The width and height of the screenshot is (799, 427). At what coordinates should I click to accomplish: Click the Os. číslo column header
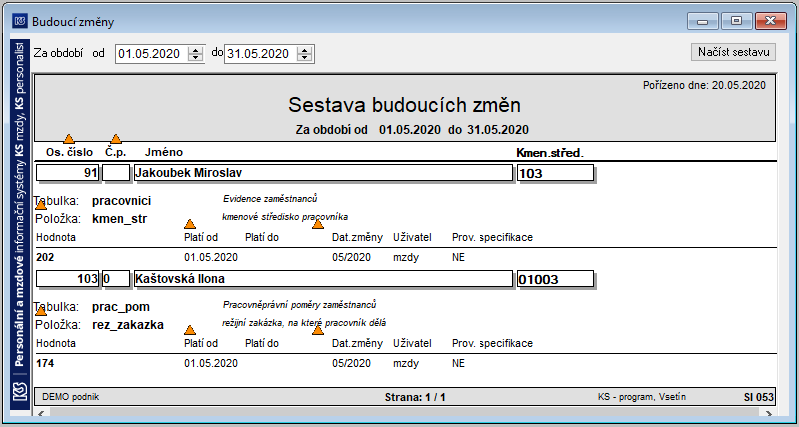point(69,152)
